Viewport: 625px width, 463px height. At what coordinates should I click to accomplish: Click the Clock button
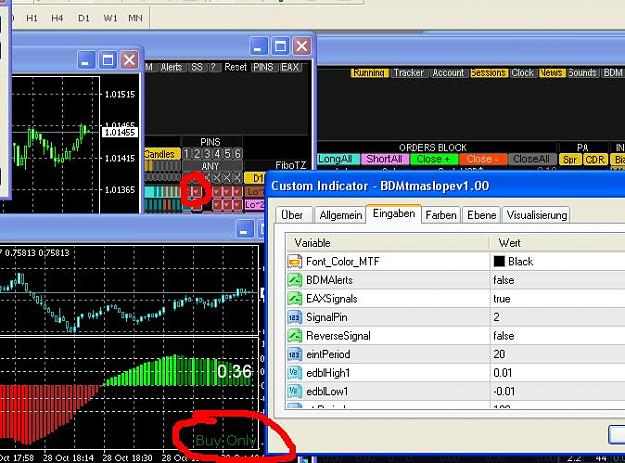[523, 73]
